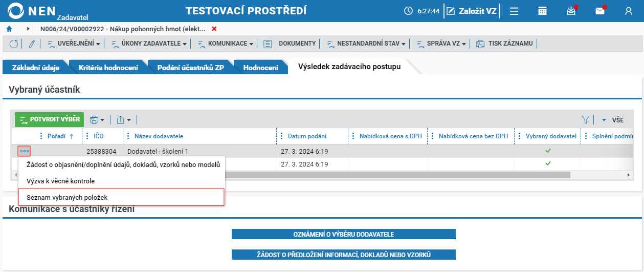Click the pencil edit icon
Screen dimensions: 644x272
pos(31,44)
